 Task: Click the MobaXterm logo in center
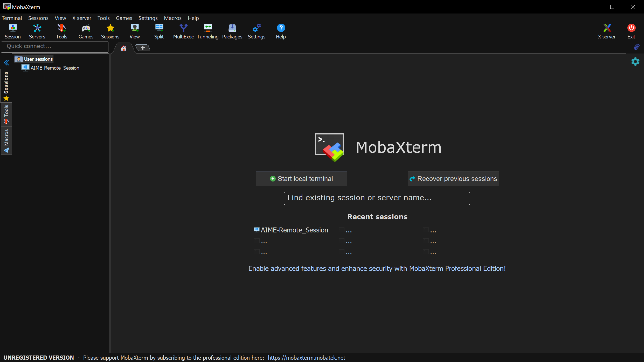click(329, 147)
